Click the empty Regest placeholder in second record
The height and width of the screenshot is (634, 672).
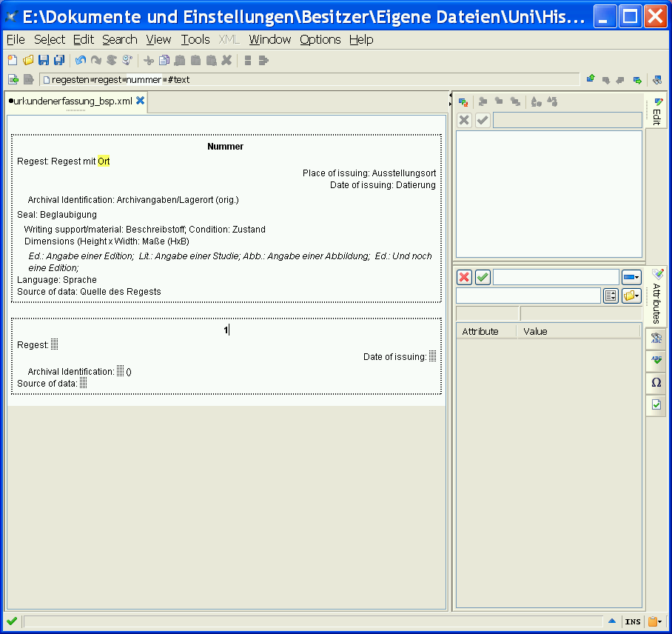55,344
